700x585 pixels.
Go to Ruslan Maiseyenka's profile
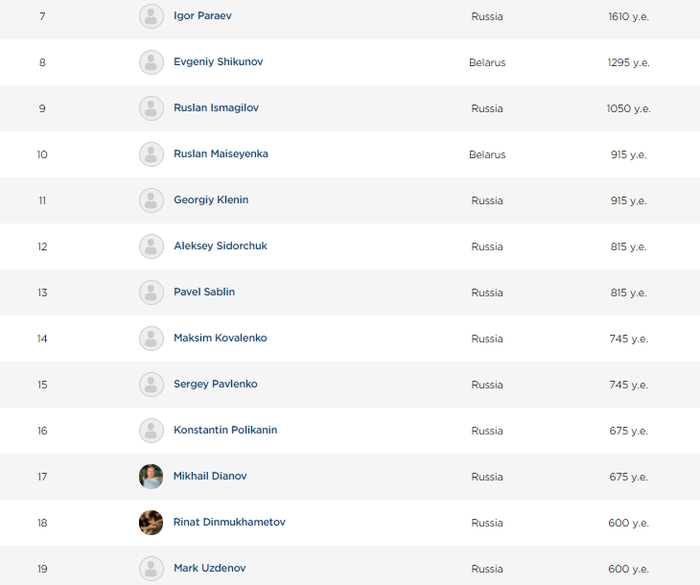[221, 154]
